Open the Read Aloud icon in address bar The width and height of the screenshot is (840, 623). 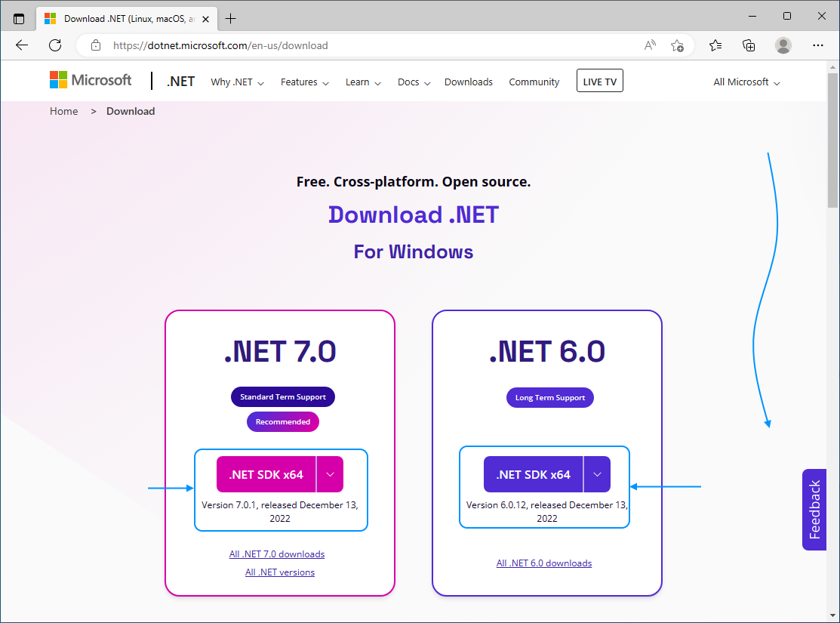(650, 45)
